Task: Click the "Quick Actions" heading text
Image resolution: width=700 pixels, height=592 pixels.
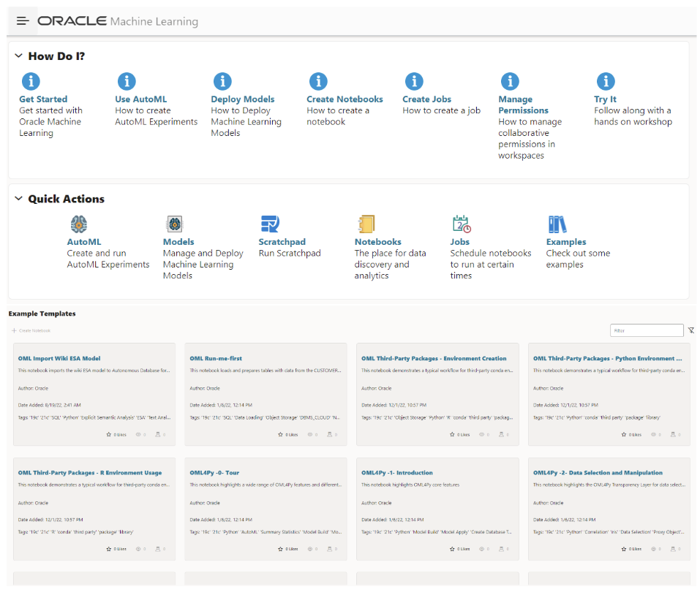Action: (x=67, y=199)
